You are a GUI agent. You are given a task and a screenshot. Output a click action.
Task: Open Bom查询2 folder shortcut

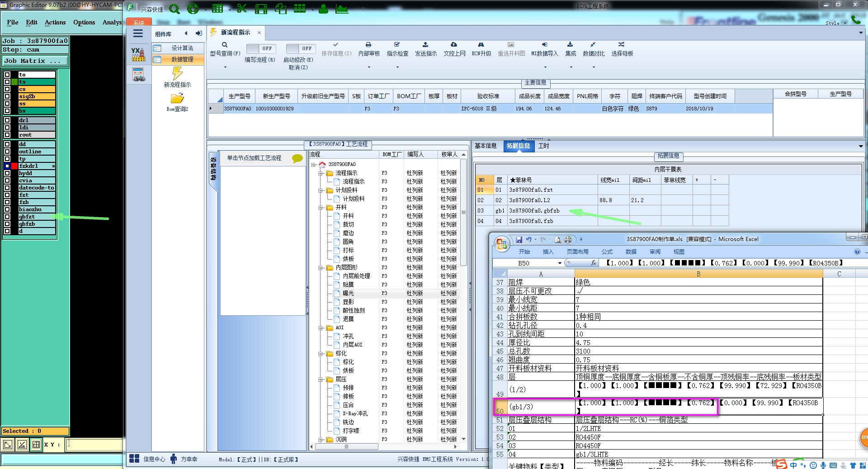[177, 102]
